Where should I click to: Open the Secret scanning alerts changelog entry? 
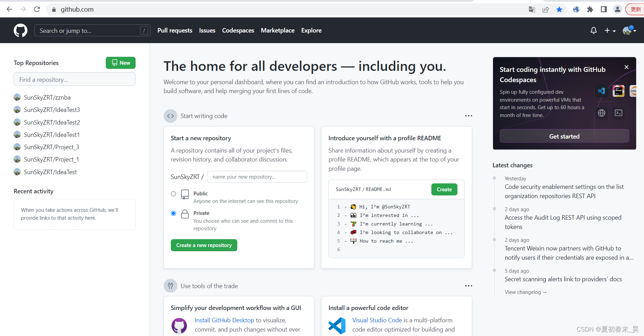[x=563, y=279]
